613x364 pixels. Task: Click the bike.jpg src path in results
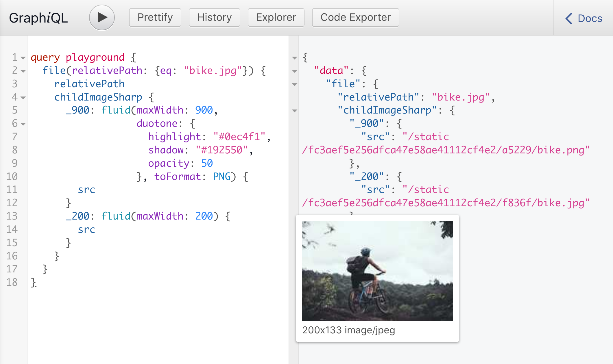point(445,203)
